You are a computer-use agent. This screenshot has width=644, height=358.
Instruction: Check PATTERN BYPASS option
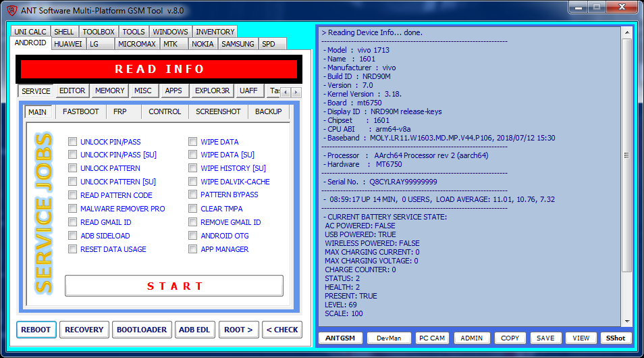192,195
